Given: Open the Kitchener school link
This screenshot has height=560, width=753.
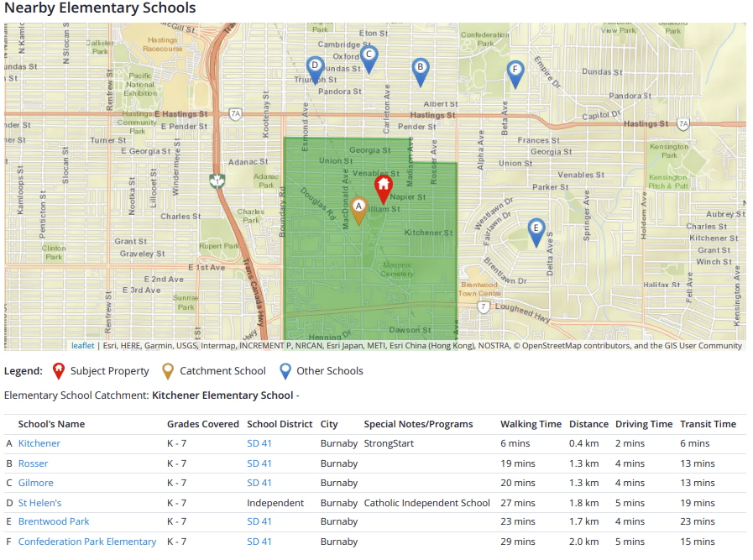Looking at the screenshot, I should tap(39, 443).
